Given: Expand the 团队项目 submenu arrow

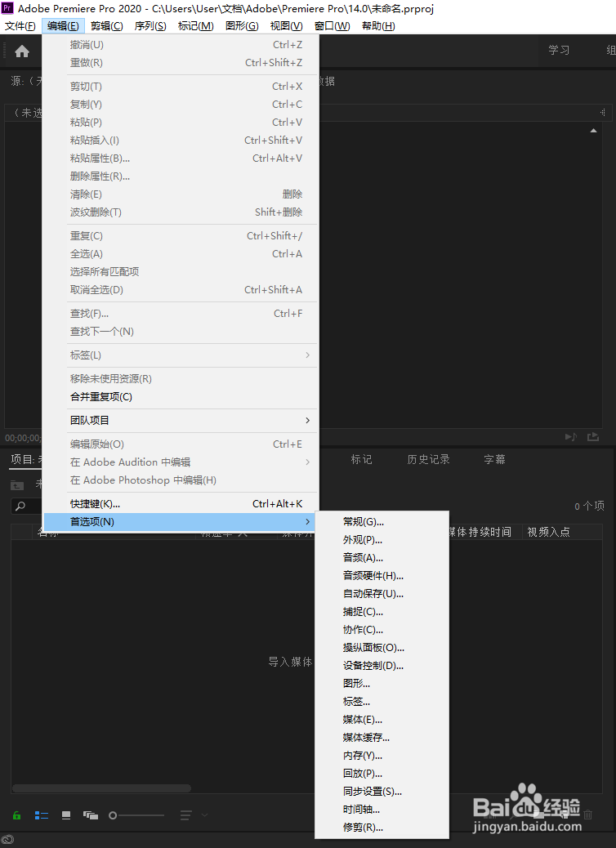Looking at the screenshot, I should (308, 420).
